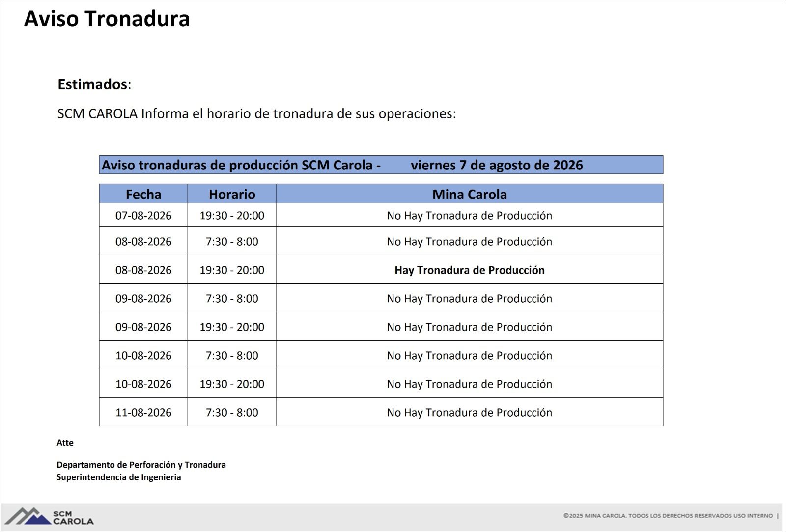Click the 'Atte' sign-off

(x=65, y=443)
